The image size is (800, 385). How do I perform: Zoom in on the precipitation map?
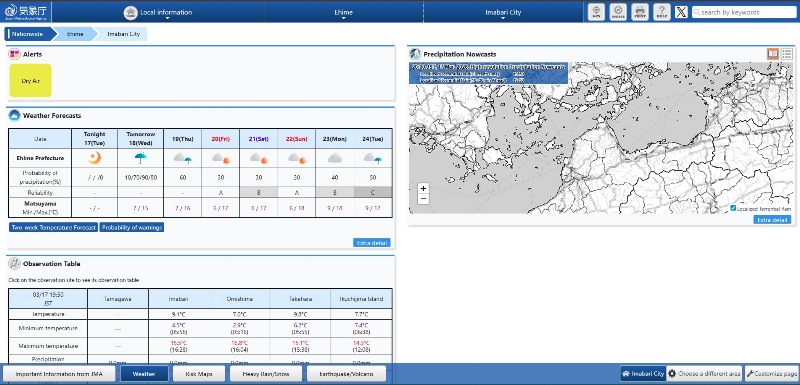click(423, 188)
